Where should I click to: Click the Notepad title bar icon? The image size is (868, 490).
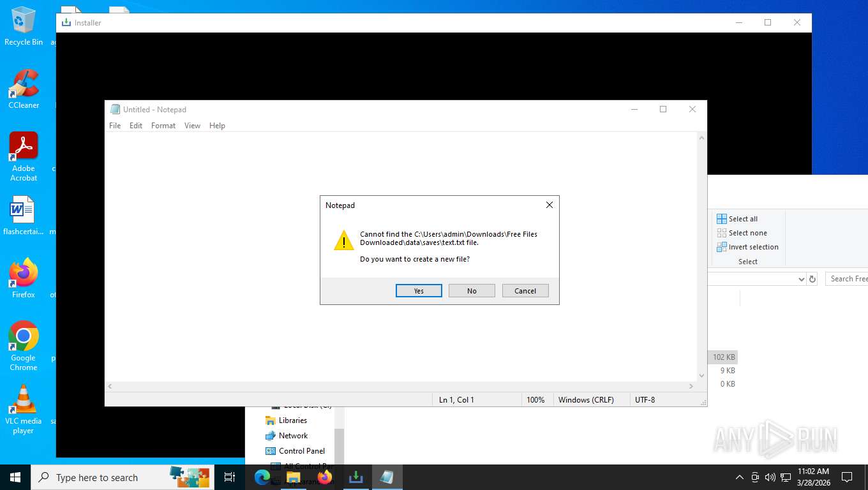point(115,109)
